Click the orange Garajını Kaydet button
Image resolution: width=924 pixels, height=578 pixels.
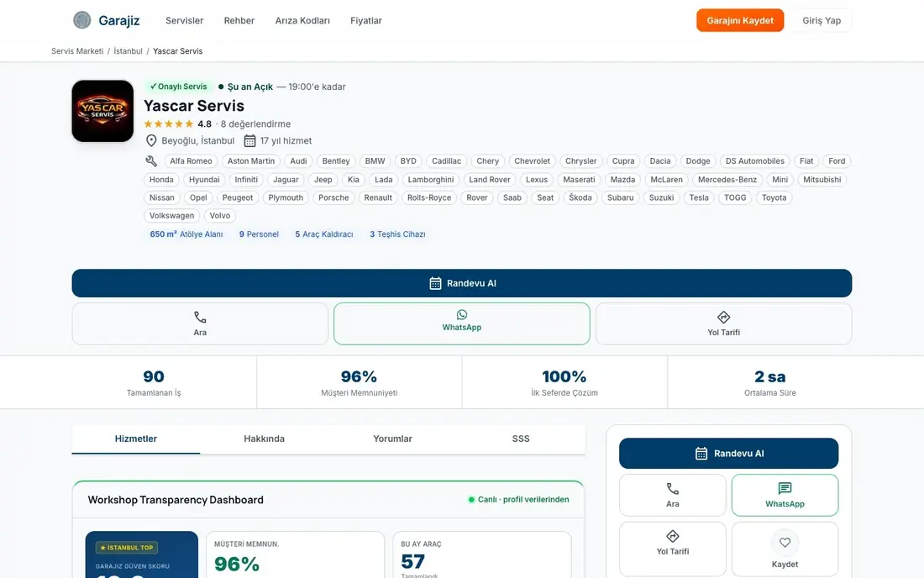click(740, 21)
